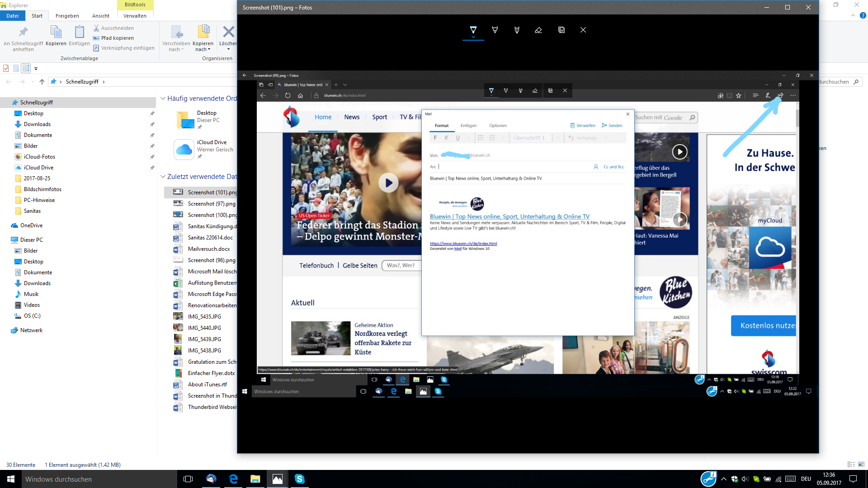This screenshot has width=868, height=488.
Task: Select the calligraphy pen tool
Action: click(517, 30)
